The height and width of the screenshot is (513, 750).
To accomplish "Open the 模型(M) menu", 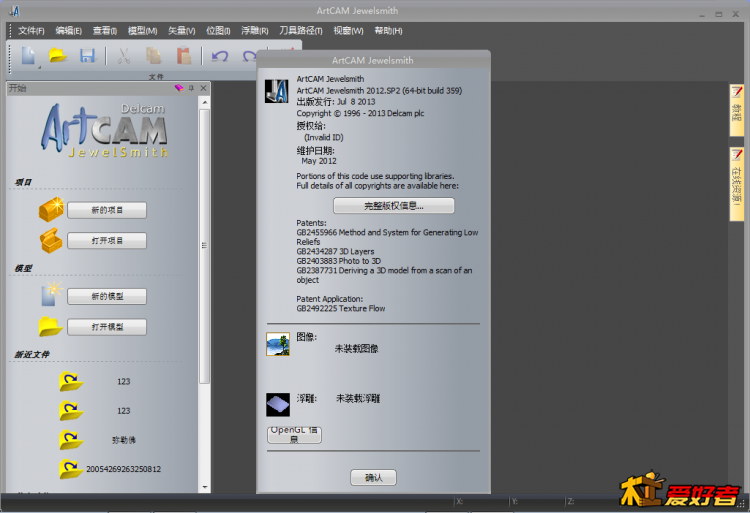I will 143,31.
